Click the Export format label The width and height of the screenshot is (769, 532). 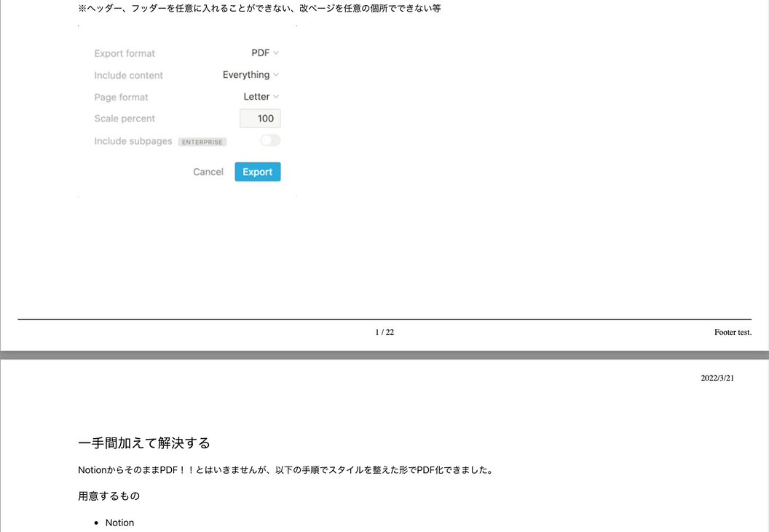pos(125,53)
